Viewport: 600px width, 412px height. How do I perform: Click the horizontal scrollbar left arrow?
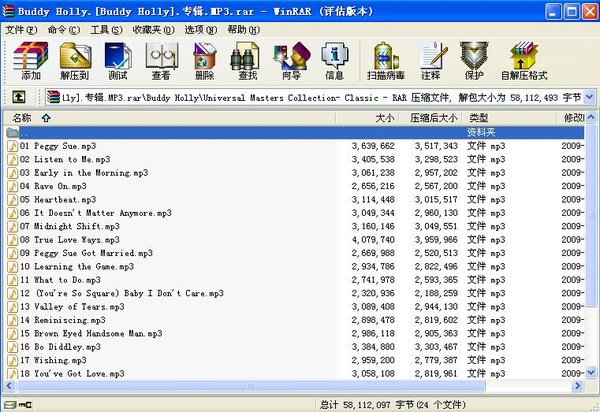(x=10, y=386)
